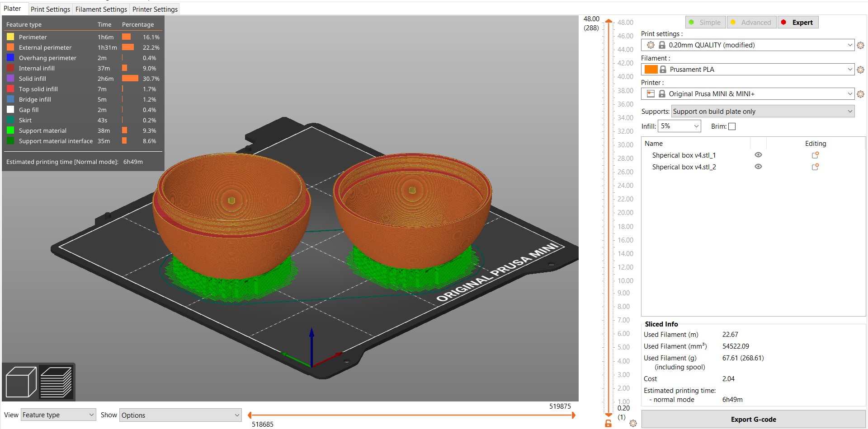Toggle External perimeter visibility in legend

[83, 47]
